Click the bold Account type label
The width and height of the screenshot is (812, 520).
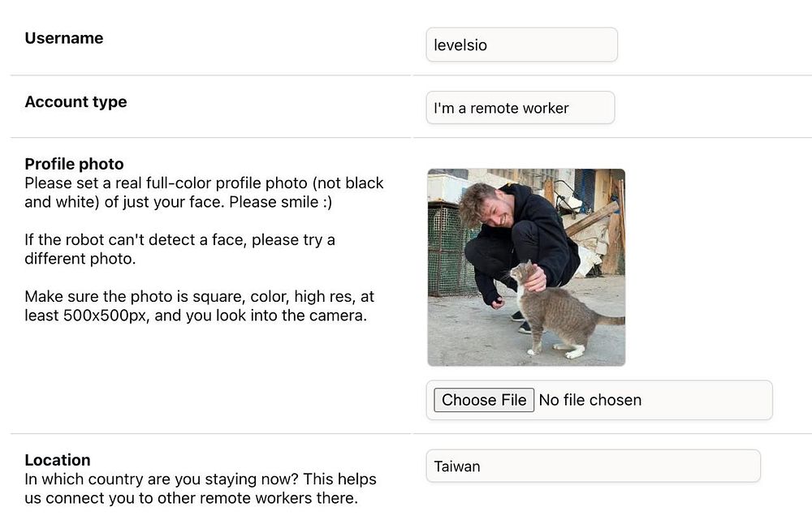(76, 101)
